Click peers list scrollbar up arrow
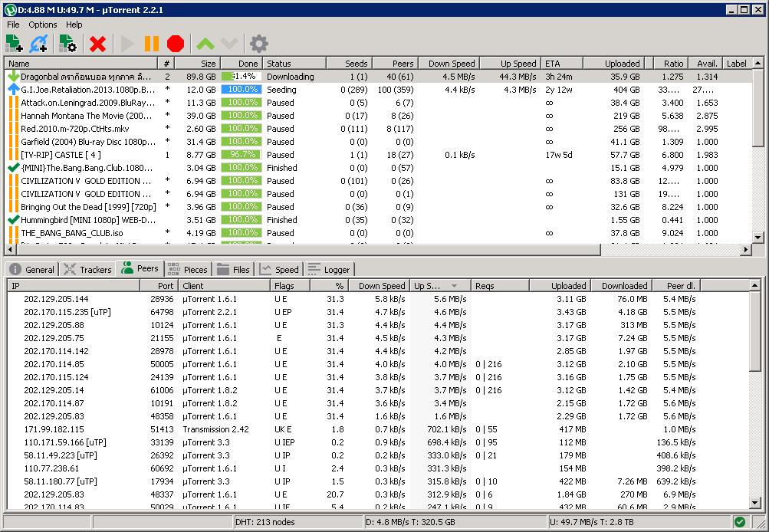The height and width of the screenshot is (532, 769). tap(756, 285)
